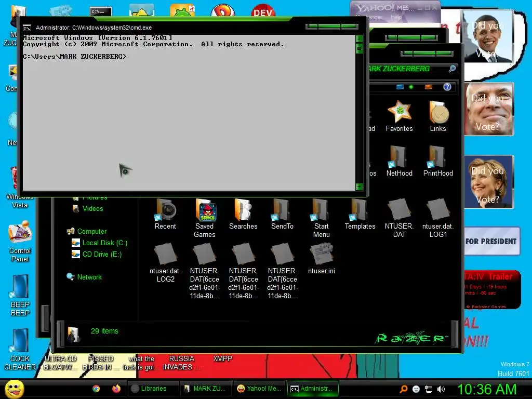Switch to Yahoo! Messenger taskbar button
The width and height of the screenshot is (532, 399).
pos(259,389)
